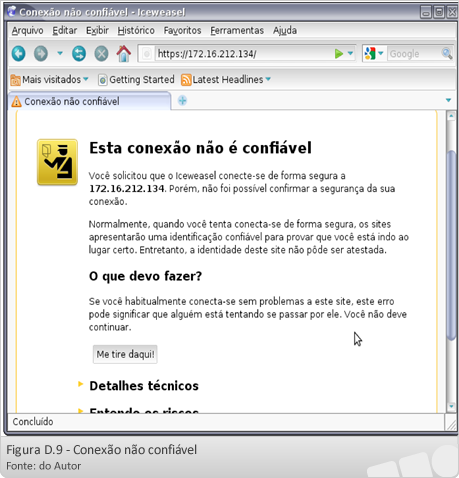Open the home page via house icon
The height and width of the screenshot is (478, 459).
tap(123, 53)
